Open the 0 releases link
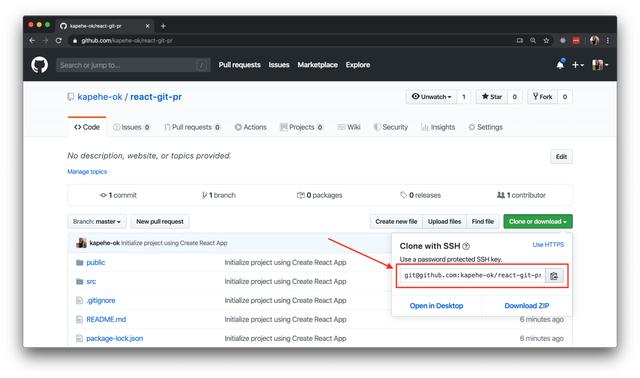 (421, 195)
